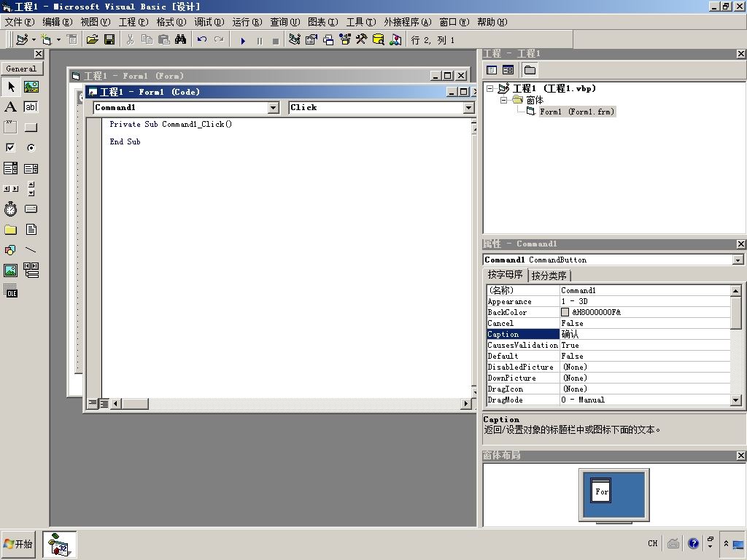Click properties list scroll down arrow
The image size is (747, 560).
(736, 400)
